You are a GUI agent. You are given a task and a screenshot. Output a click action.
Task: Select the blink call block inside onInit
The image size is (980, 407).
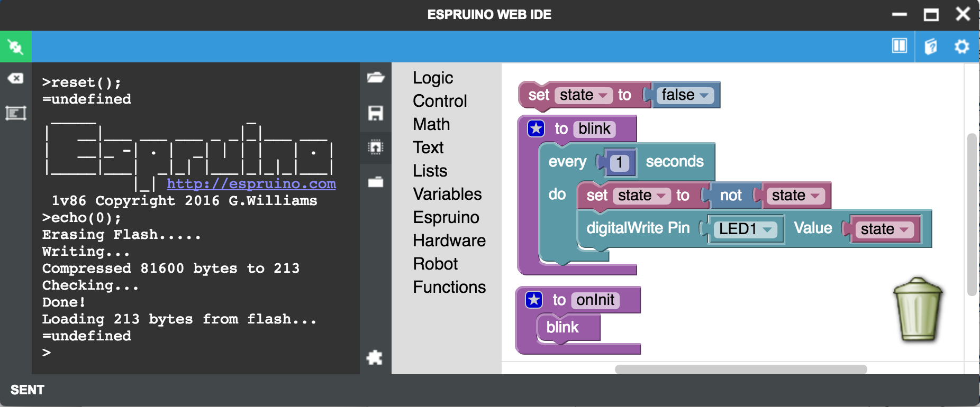(x=568, y=328)
